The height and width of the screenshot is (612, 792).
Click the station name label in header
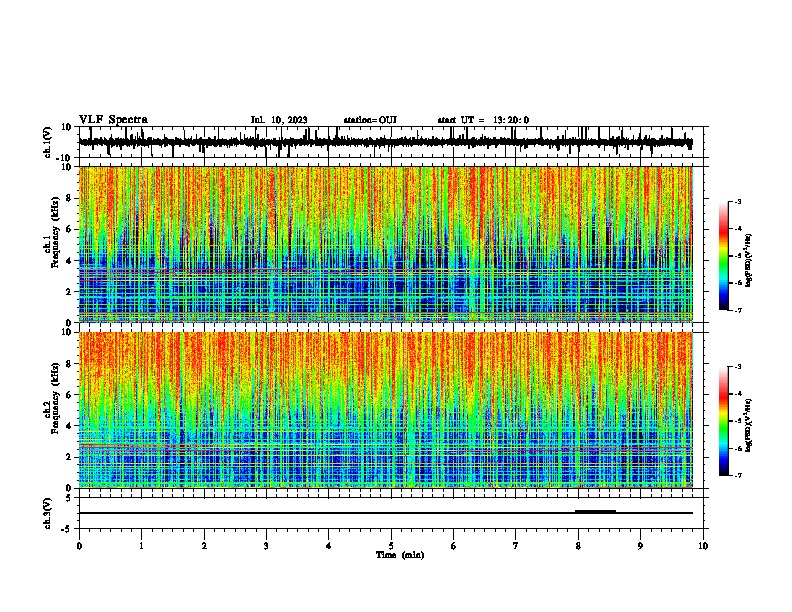[x=370, y=120]
